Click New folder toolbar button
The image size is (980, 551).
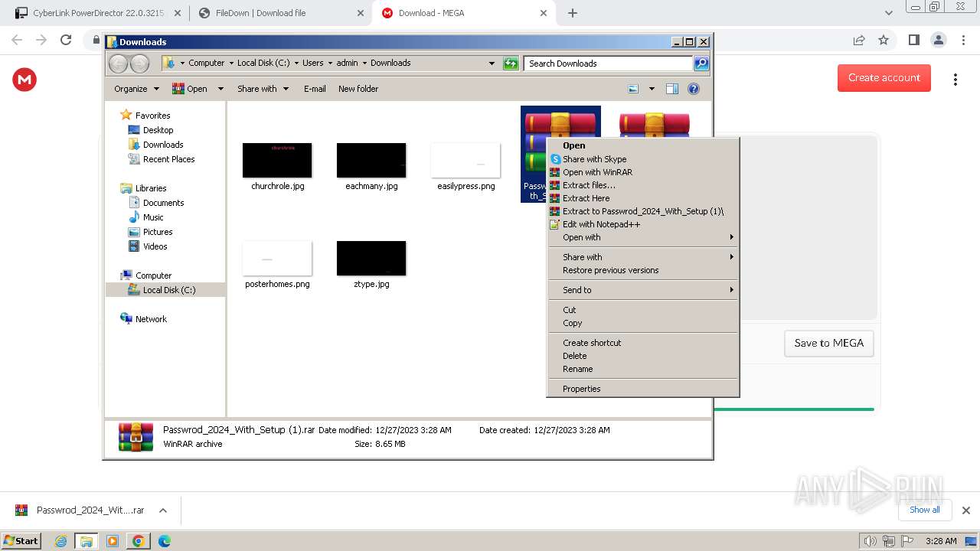[x=358, y=89]
